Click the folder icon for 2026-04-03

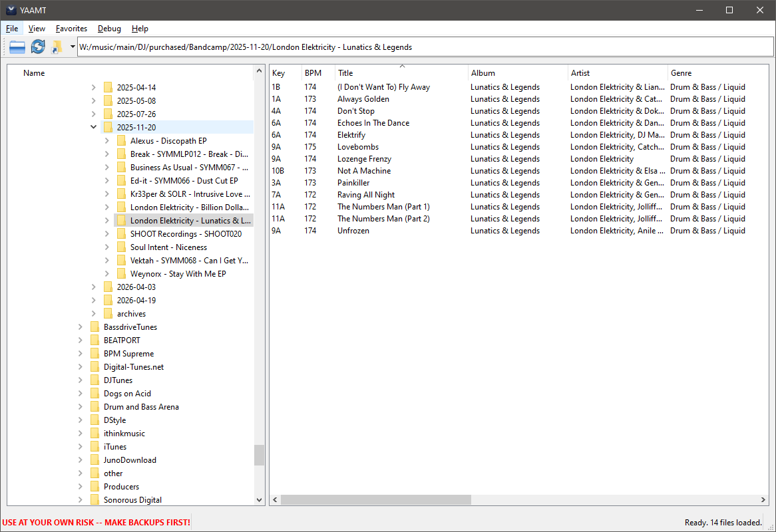(x=108, y=287)
